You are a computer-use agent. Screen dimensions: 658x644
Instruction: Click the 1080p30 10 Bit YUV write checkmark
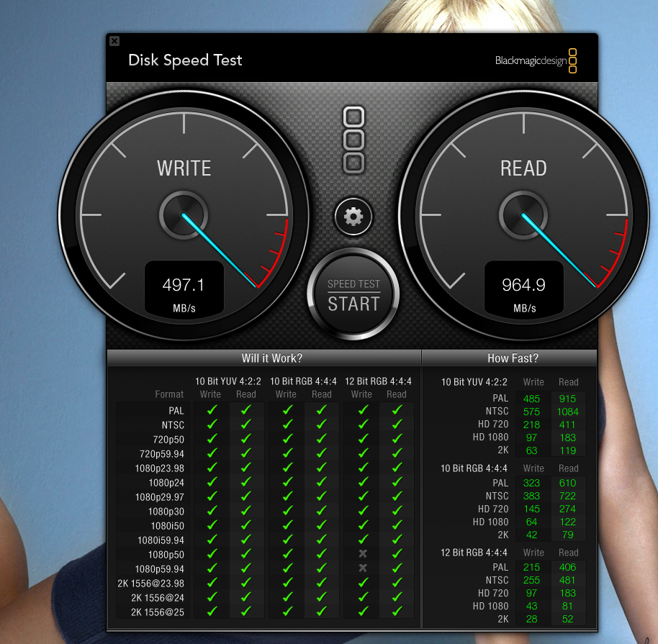[x=212, y=511]
